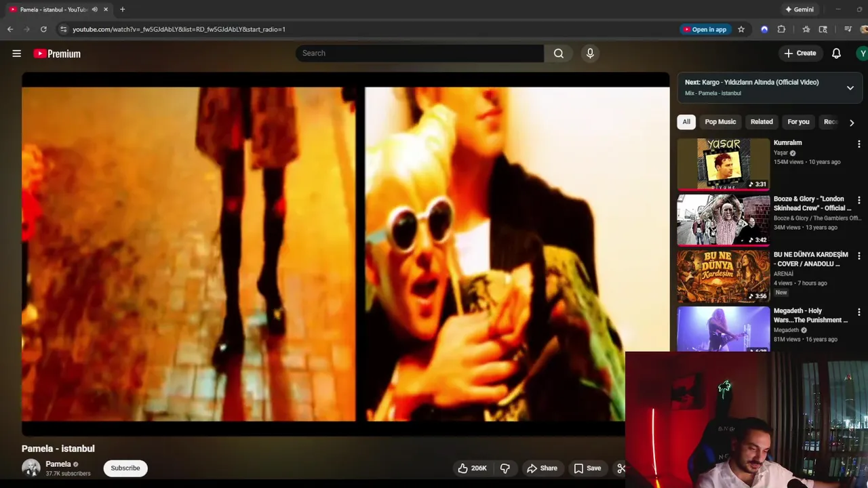Open the YouTube guide hamburger menu
Viewport: 868px width, 488px height.
pos(17,54)
